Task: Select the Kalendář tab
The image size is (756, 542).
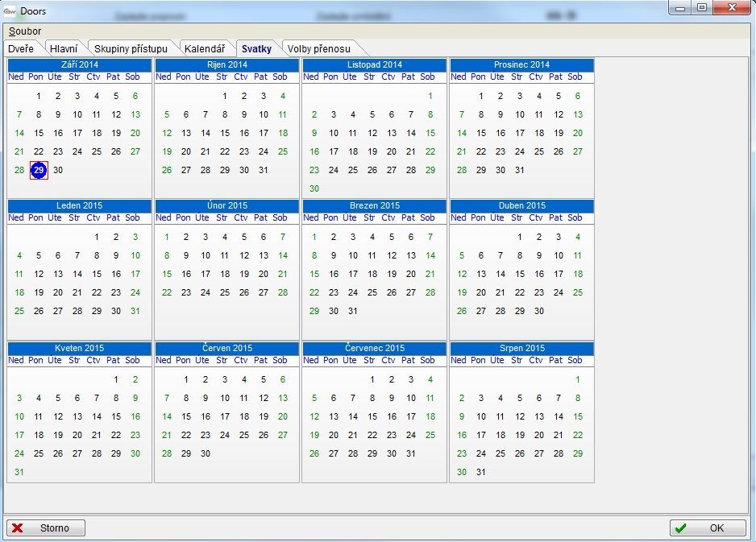Action: (x=205, y=49)
